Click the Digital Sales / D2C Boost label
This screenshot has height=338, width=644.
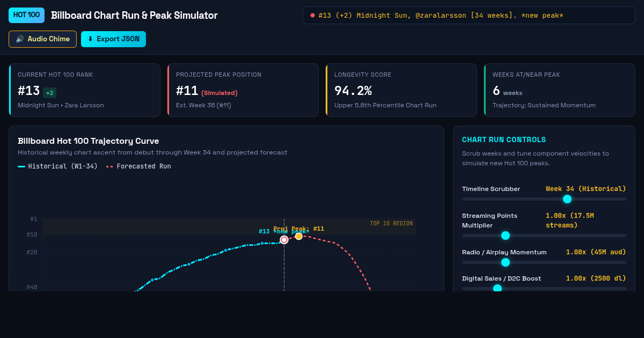click(x=502, y=278)
